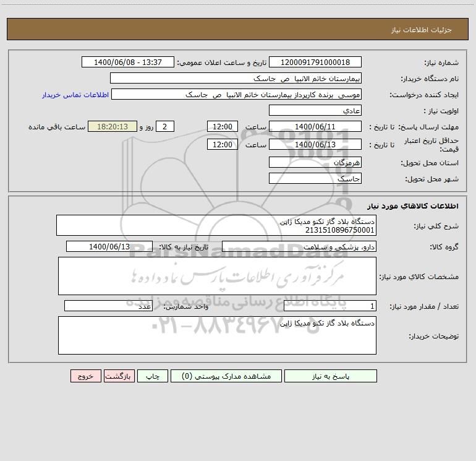
Task: Click label حداقل تاریخ اعتبار قیمت
Action: click(431, 145)
